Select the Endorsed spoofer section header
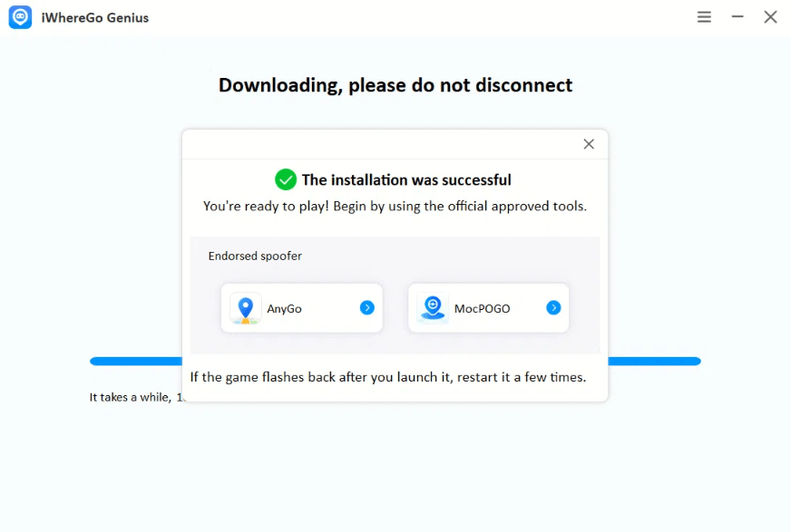This screenshot has width=791, height=532. pos(254,256)
